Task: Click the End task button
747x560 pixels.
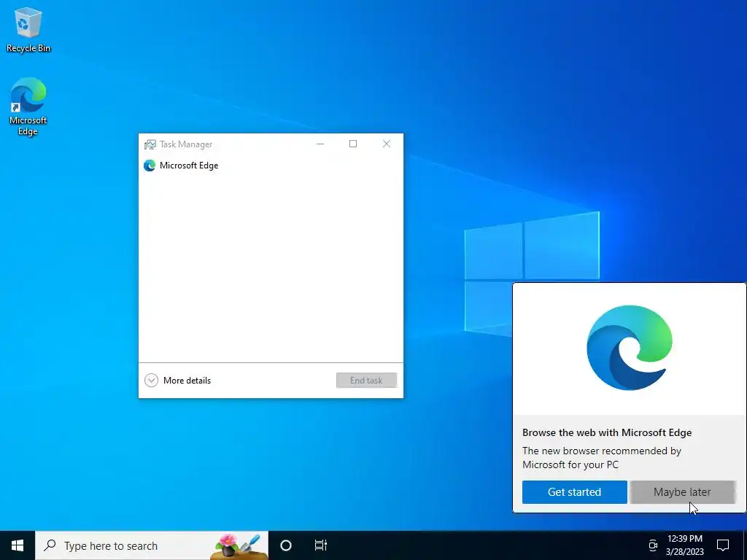Action: pyautogui.click(x=366, y=380)
